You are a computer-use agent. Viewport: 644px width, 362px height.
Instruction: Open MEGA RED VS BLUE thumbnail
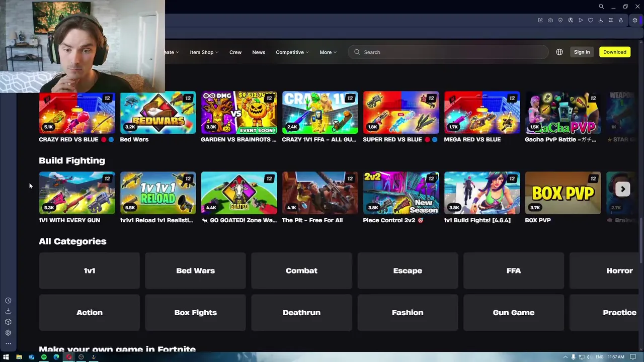[482, 113]
